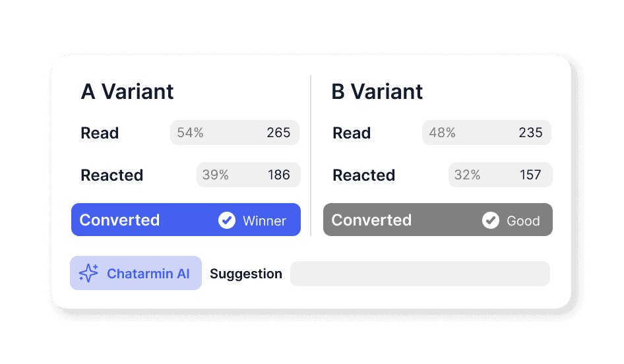This screenshot has height=364, width=624.
Task: Click the Chatarmin AI sparkle icon
Action: [88, 273]
